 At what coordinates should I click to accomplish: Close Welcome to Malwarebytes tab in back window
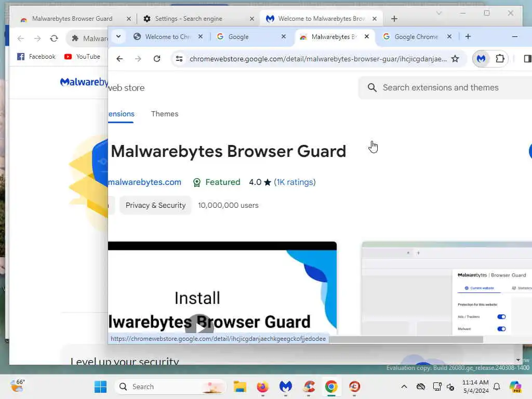(x=374, y=19)
